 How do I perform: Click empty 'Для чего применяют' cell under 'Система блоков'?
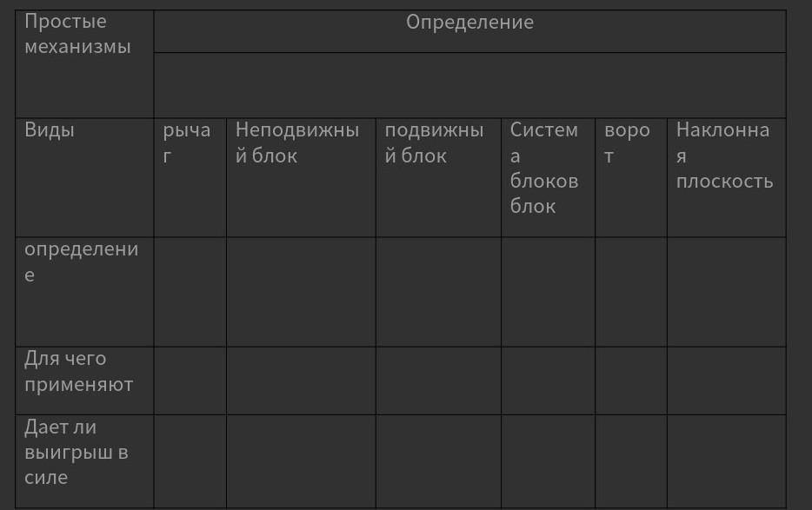click(549, 381)
